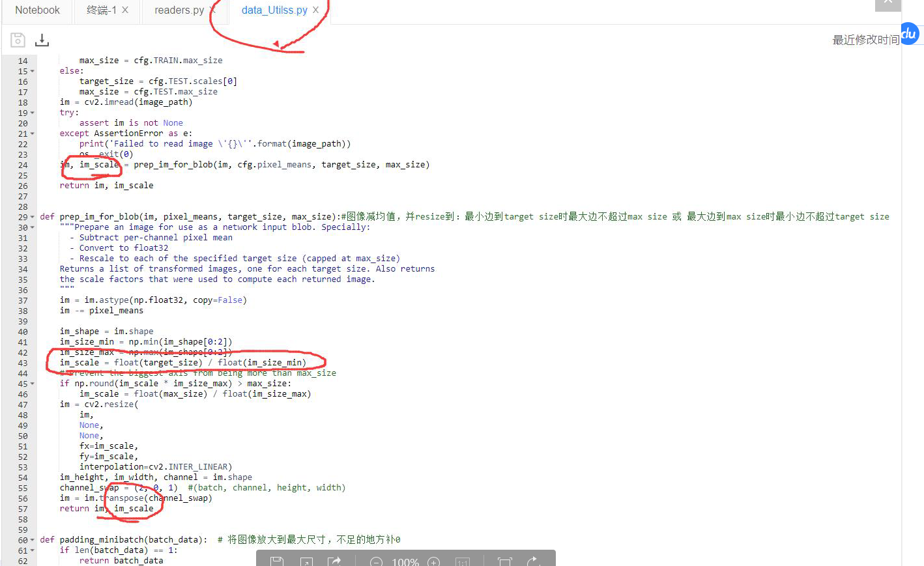924x566 pixels.
Task: Click the zoom out minus icon
Action: tap(376, 560)
